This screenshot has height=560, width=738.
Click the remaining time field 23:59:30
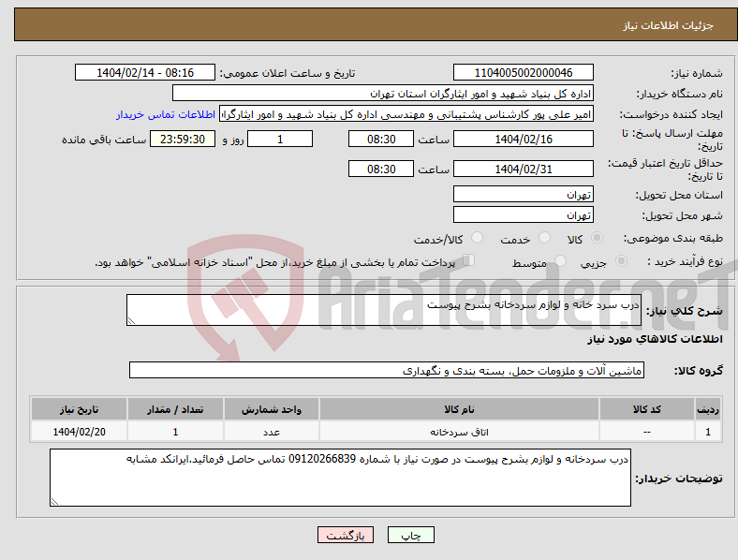[183, 139]
